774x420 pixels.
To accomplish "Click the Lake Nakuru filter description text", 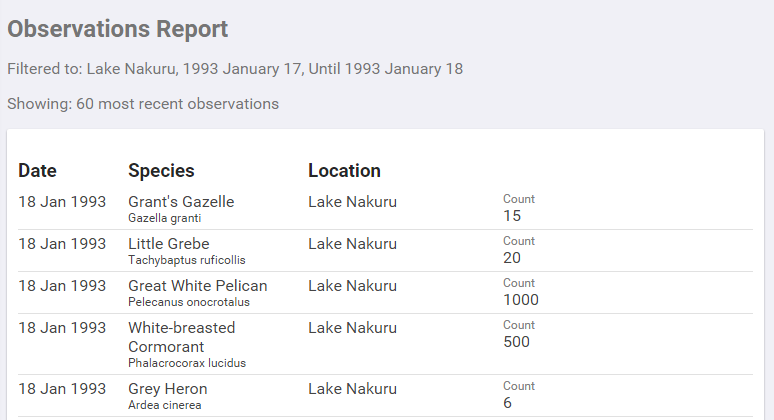I will pyautogui.click(x=234, y=69).
